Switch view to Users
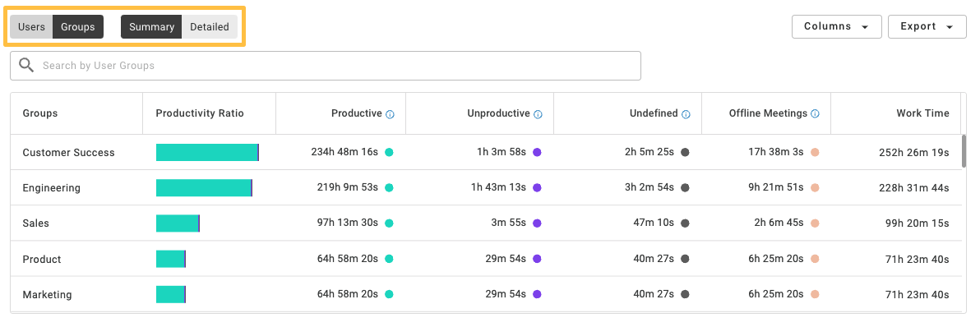Image resolution: width=980 pixels, height=327 pixels. tap(31, 27)
